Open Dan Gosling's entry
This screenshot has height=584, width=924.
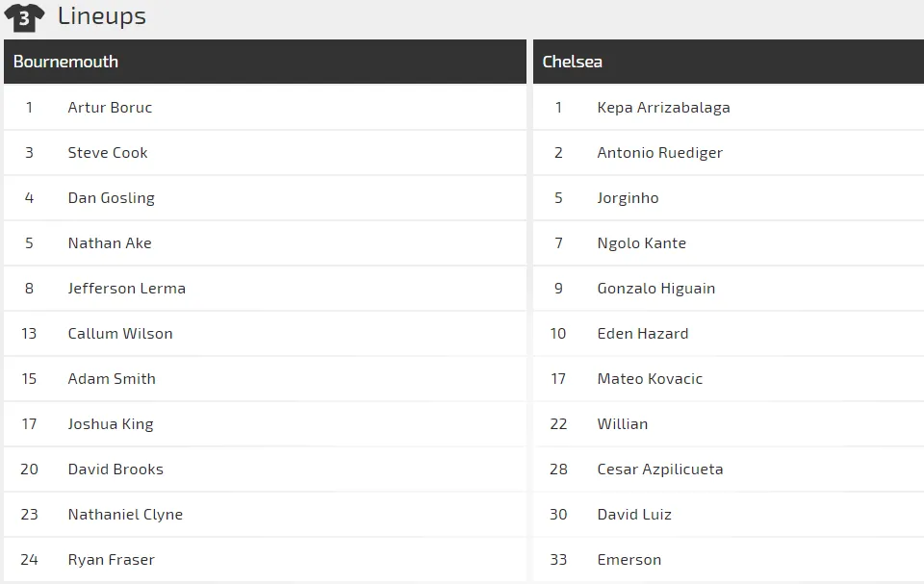pyautogui.click(x=265, y=198)
